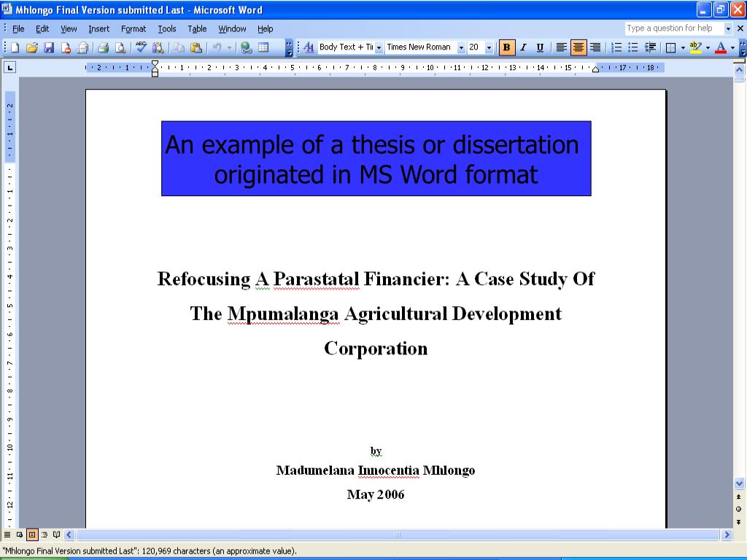Click the E-mail envelope toolbar icon
This screenshot has width=747, height=560.
(x=82, y=47)
